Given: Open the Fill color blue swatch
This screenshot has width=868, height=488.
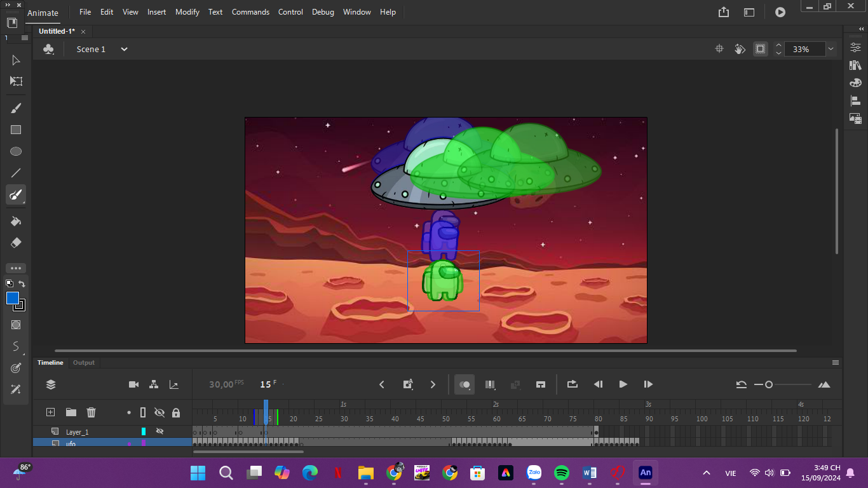Looking at the screenshot, I should [13, 298].
